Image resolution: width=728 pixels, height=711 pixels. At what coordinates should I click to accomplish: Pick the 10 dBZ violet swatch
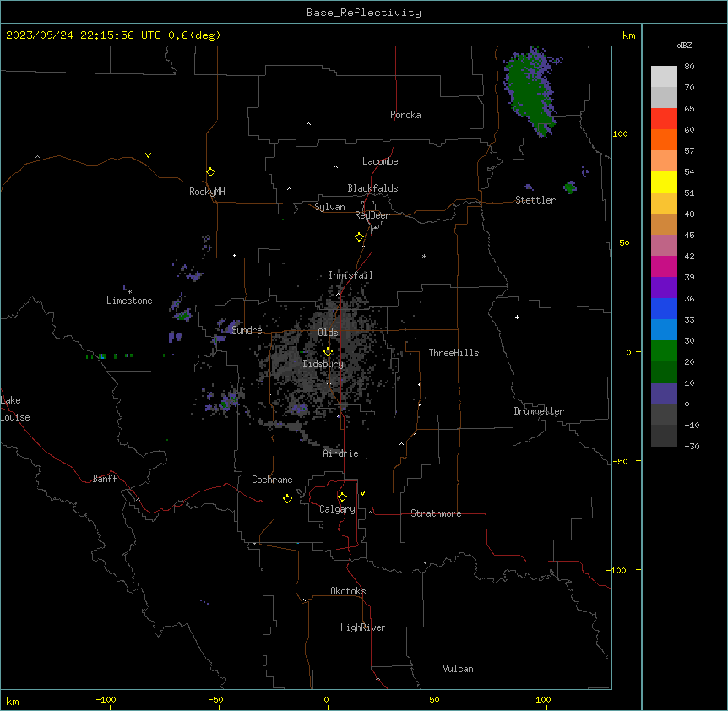(x=664, y=393)
